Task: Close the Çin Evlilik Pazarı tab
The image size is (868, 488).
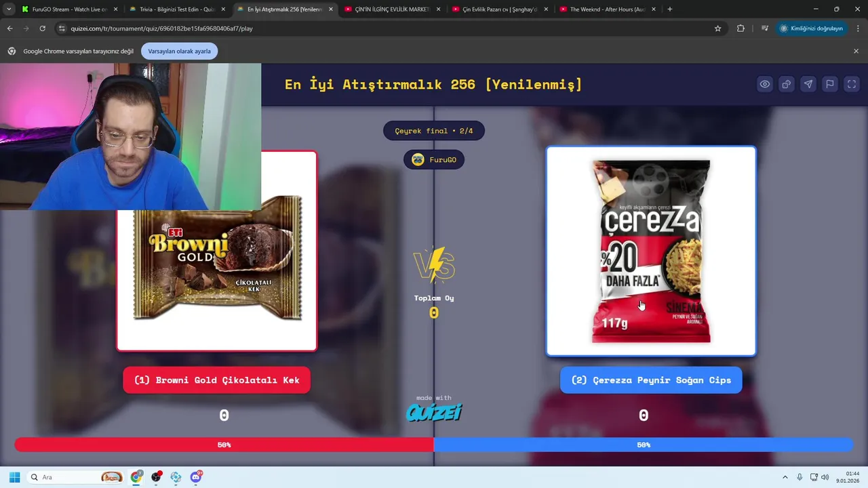Action: [x=546, y=9]
